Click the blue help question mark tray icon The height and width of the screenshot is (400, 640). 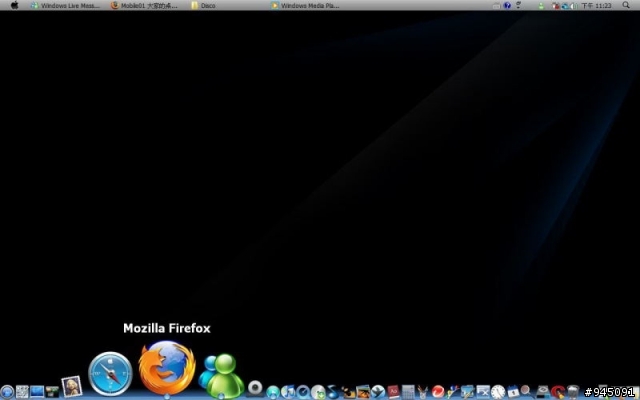coord(507,5)
